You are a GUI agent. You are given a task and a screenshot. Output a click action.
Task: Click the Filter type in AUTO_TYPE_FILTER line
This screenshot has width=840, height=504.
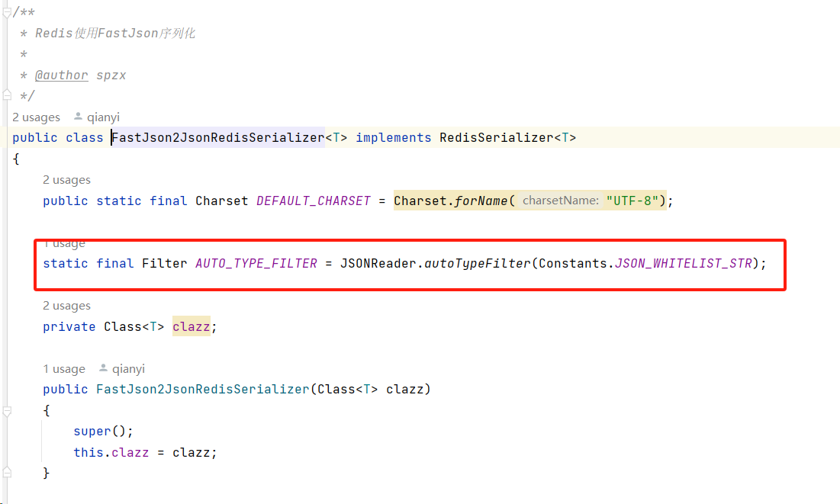pyautogui.click(x=165, y=264)
